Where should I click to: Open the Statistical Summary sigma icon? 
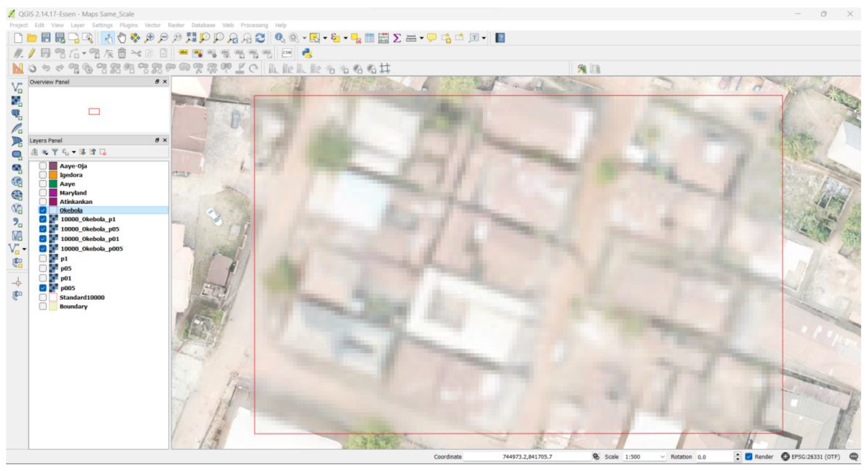(x=397, y=38)
